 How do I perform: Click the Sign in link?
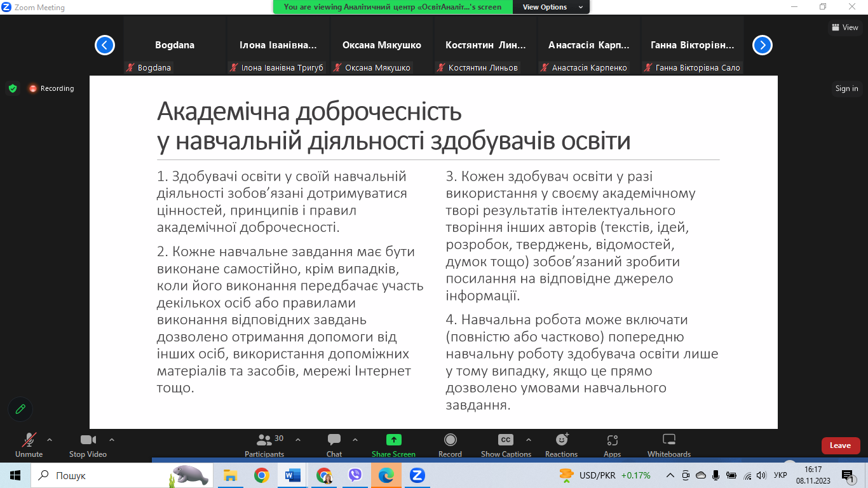click(846, 88)
